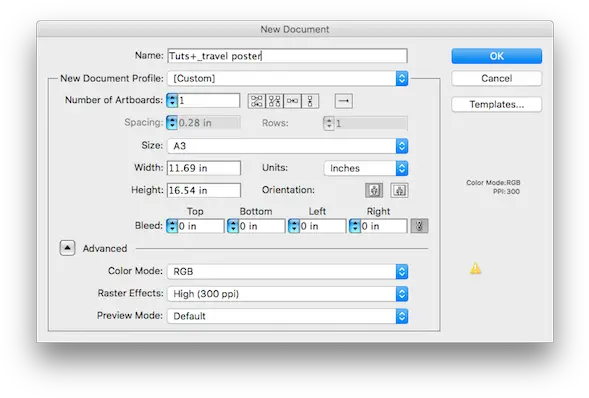Screen dimensions: 589x398
Task: Click the OK button
Action: pos(497,56)
